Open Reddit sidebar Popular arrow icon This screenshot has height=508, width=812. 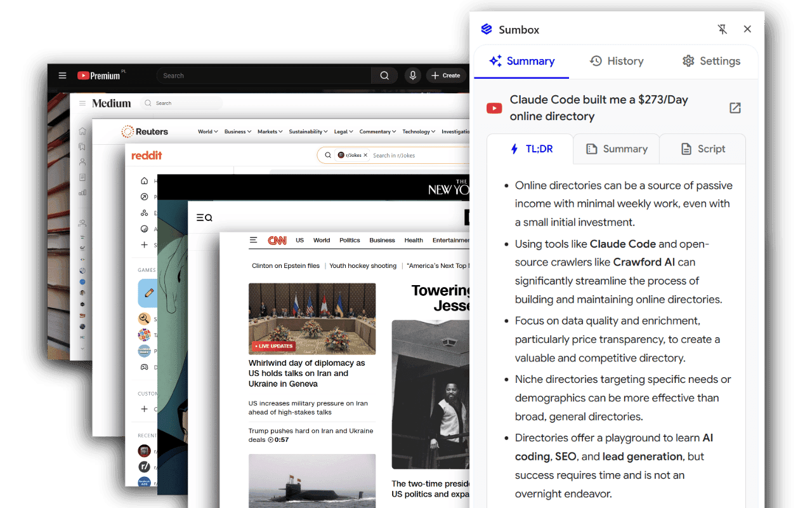144,197
